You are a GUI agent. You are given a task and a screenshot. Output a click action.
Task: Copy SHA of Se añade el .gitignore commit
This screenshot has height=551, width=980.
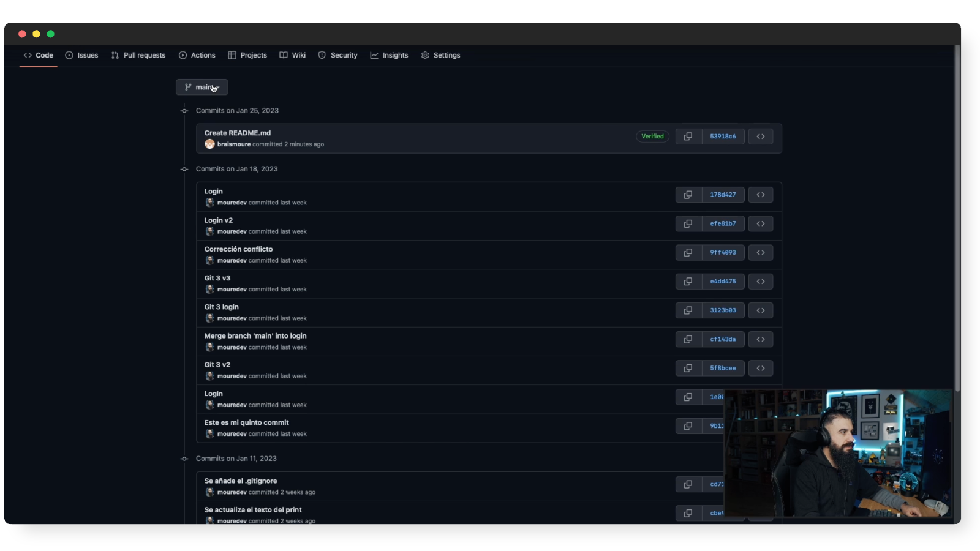(688, 484)
